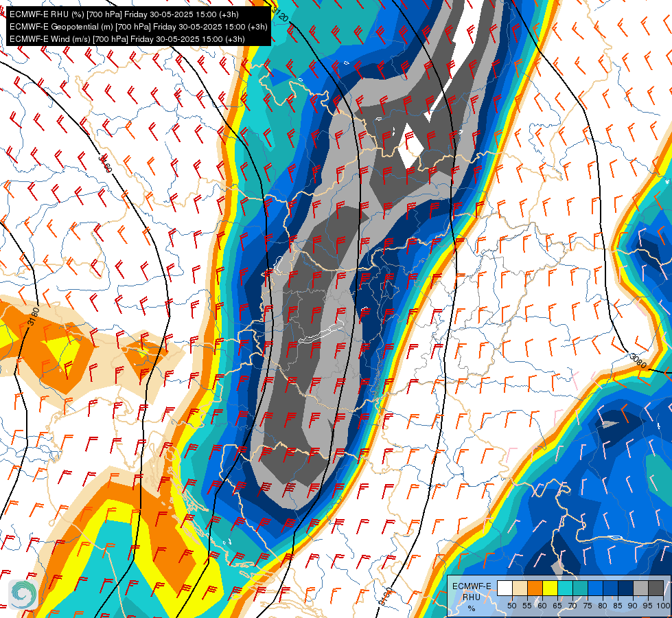
Task: Click the swirl logo in bottom-left corner
Action: tap(23, 595)
